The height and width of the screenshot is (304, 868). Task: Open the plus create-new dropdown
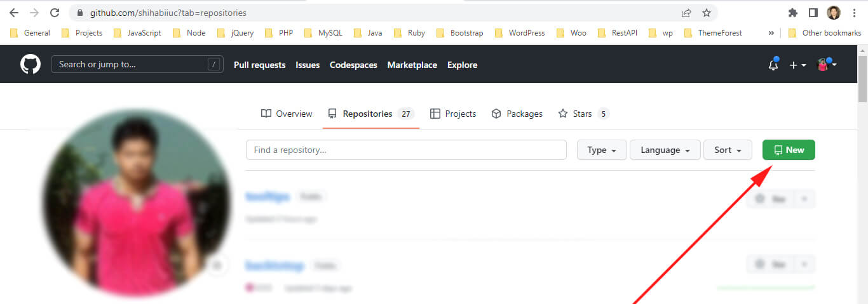pyautogui.click(x=797, y=65)
